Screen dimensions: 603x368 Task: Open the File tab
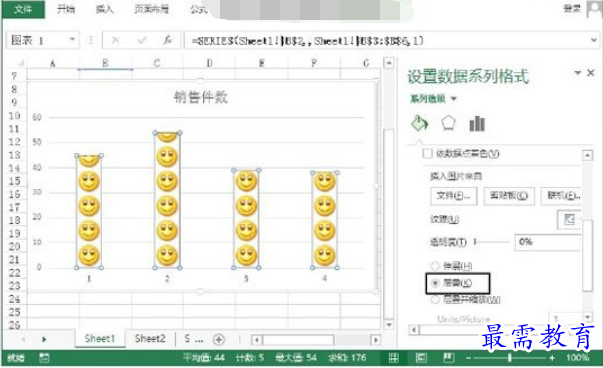23,9
